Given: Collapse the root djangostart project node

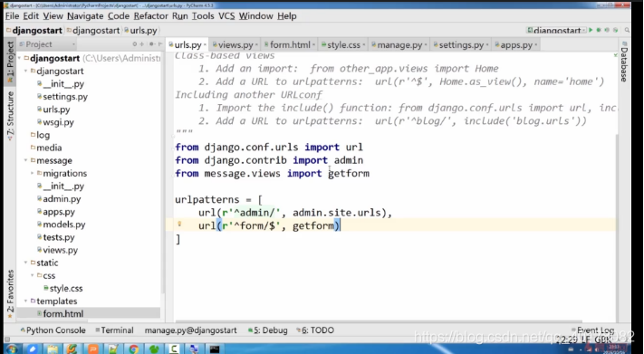Looking at the screenshot, I should pos(20,58).
